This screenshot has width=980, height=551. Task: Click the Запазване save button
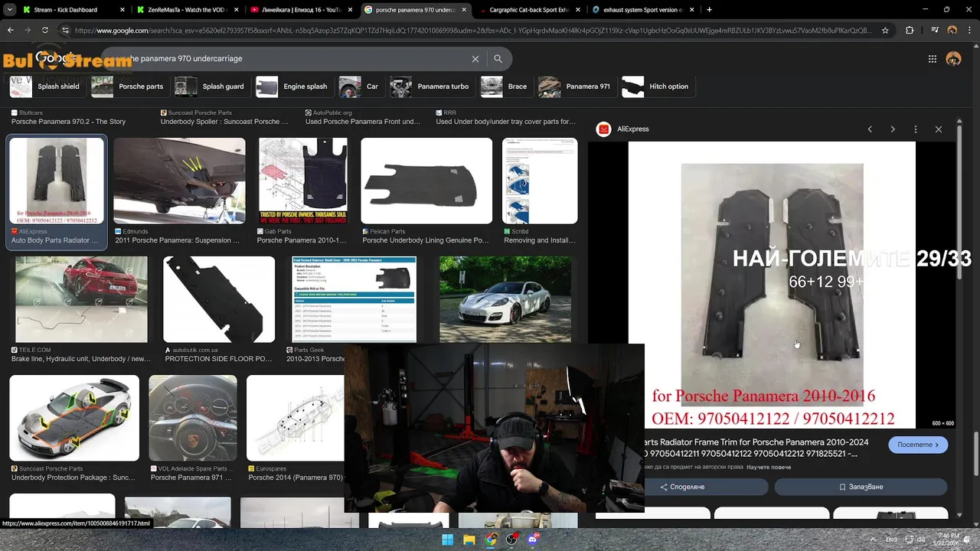[x=861, y=487]
